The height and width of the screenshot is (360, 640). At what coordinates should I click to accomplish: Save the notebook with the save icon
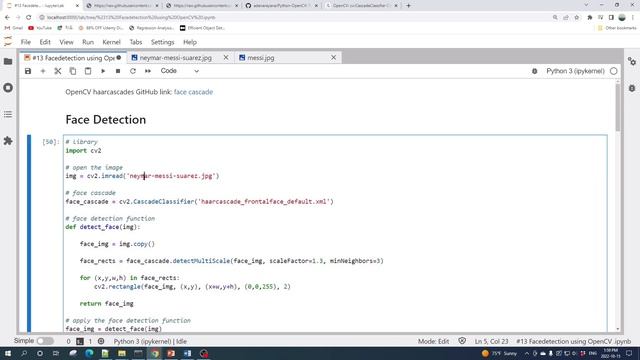(x=28, y=71)
